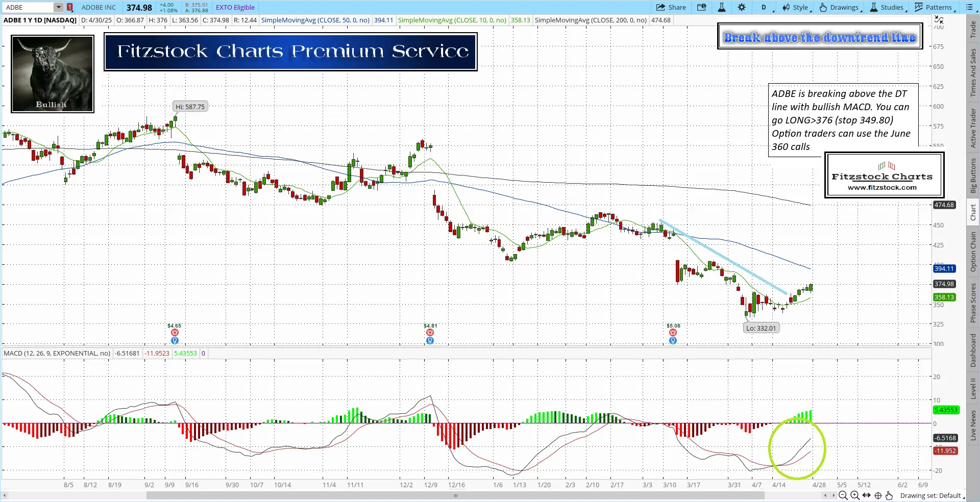Screen dimensions: 980x502
Task: Switch to the Option Chain side tab
Action: [x=973, y=252]
